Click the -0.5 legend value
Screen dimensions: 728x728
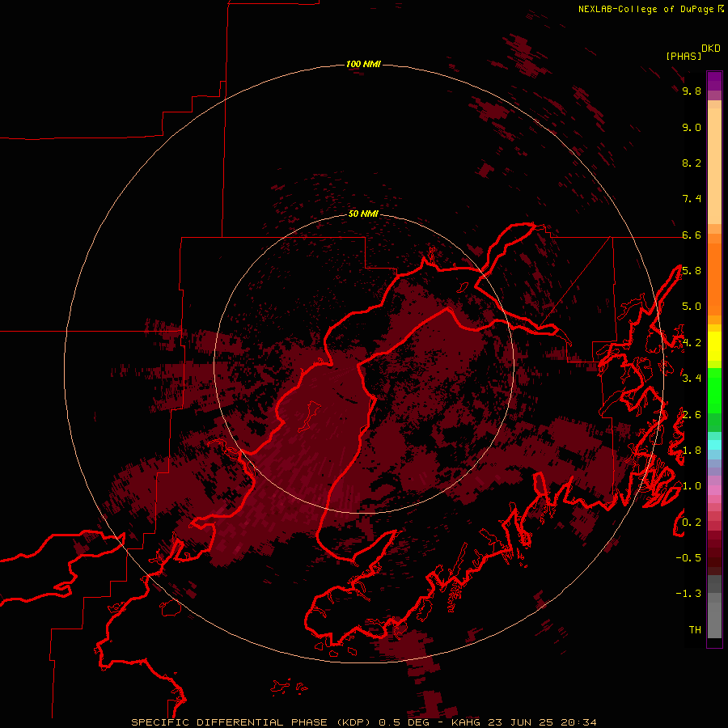[x=688, y=558]
